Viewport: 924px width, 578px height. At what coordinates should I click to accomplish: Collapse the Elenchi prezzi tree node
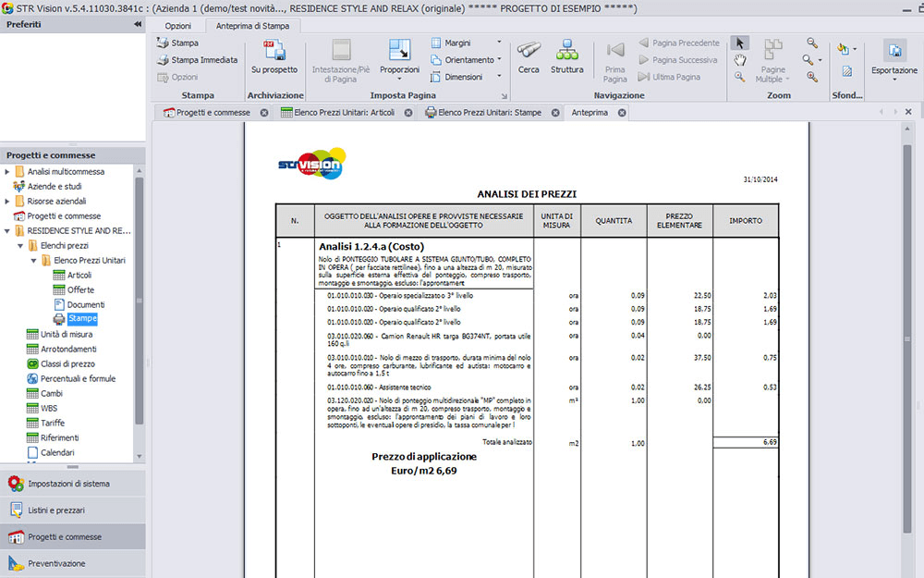tap(19, 246)
